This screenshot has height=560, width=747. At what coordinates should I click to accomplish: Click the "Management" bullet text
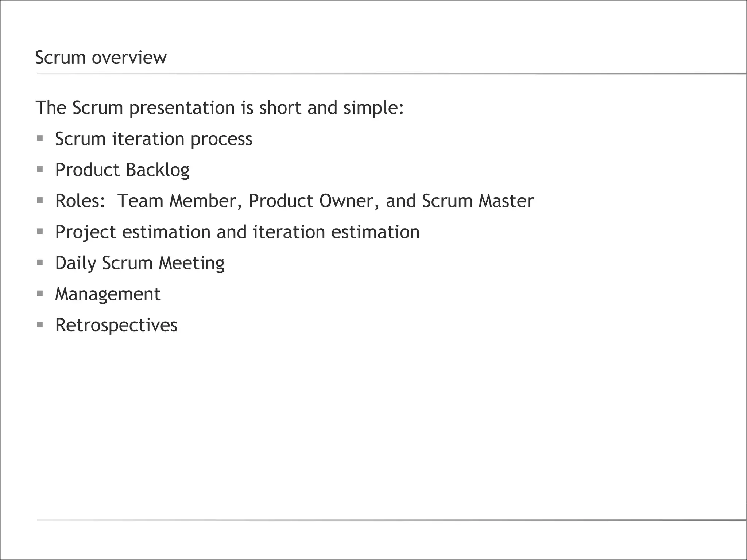[x=108, y=294]
